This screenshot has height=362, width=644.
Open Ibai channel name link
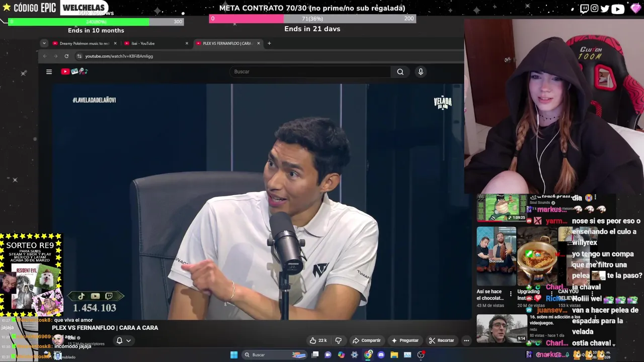tap(71, 337)
